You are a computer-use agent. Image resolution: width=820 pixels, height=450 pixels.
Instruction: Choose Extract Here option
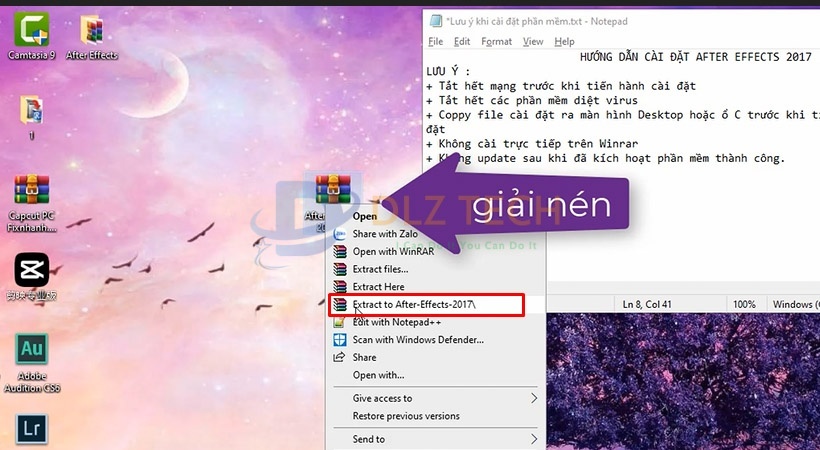click(378, 287)
